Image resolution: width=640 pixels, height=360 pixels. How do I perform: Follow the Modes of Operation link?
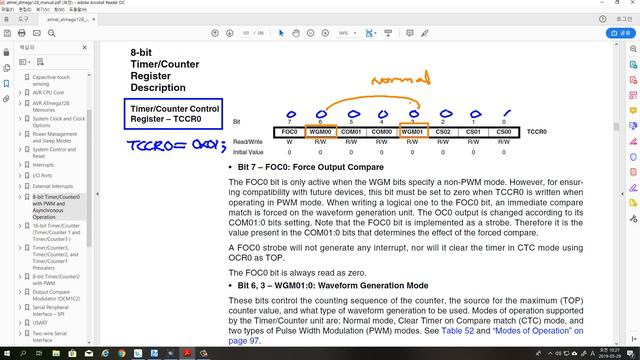[x=538, y=331]
